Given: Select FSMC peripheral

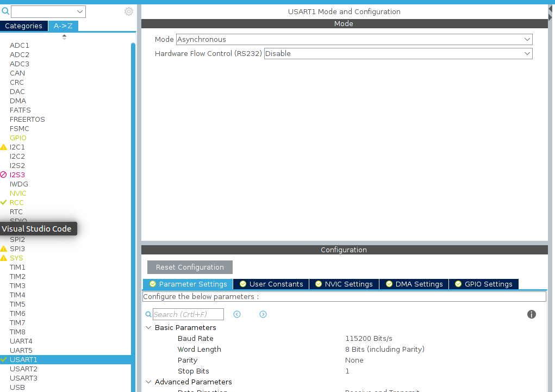Looking at the screenshot, I should pyautogui.click(x=20, y=128).
